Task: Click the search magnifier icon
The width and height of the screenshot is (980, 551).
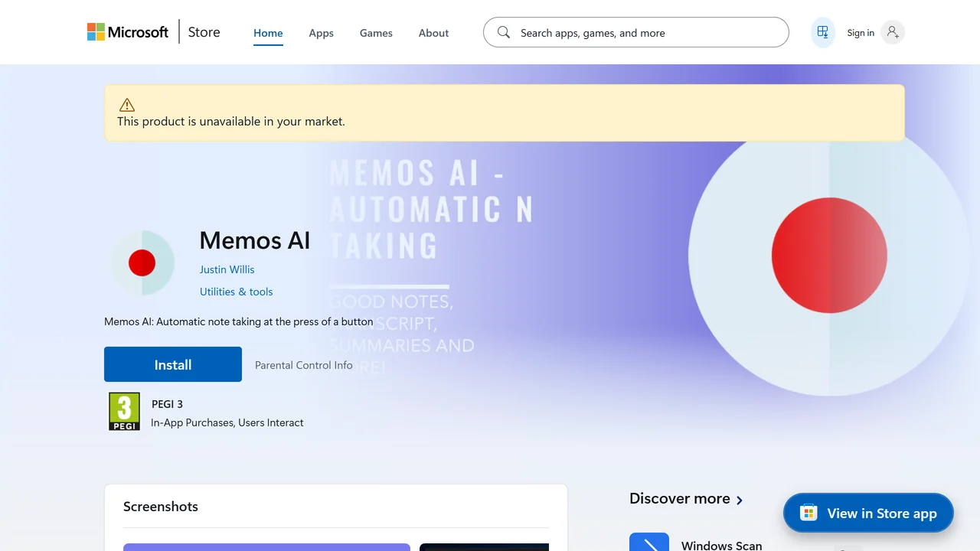Action: click(503, 32)
